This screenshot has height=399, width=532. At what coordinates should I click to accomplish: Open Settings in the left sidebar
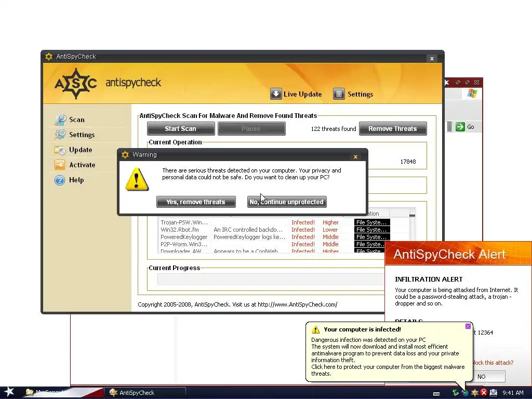pos(75,135)
